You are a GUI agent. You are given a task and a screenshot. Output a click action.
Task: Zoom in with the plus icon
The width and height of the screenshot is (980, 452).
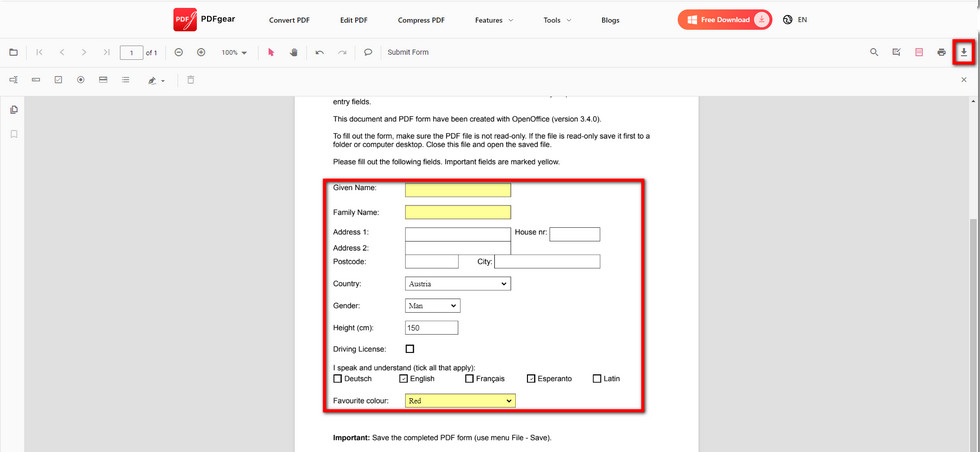click(x=201, y=53)
